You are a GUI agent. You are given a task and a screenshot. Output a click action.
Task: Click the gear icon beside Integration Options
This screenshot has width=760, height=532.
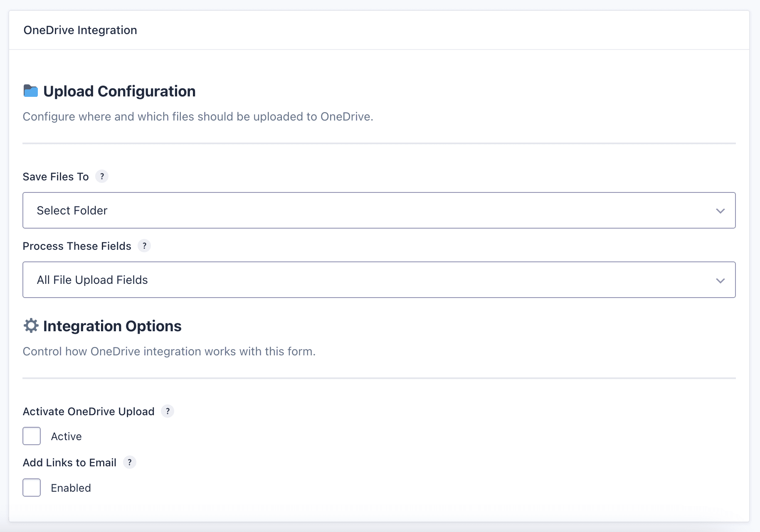(31, 326)
